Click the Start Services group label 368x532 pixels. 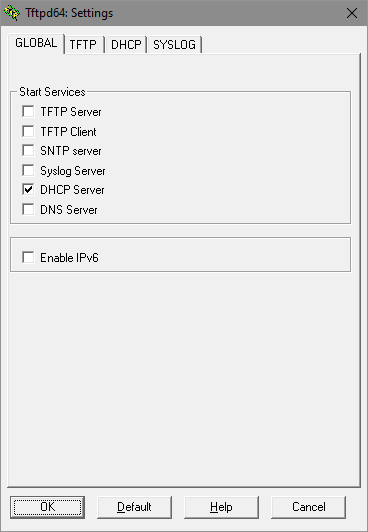coord(52,92)
